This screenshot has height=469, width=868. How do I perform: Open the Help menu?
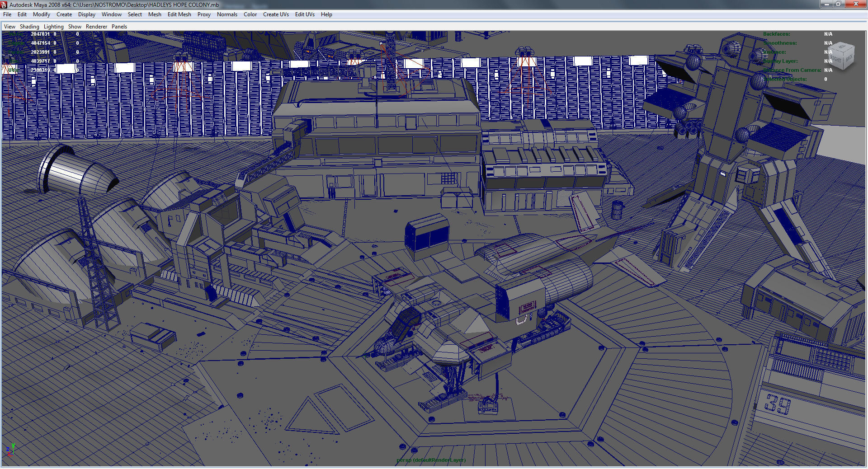pyautogui.click(x=326, y=14)
